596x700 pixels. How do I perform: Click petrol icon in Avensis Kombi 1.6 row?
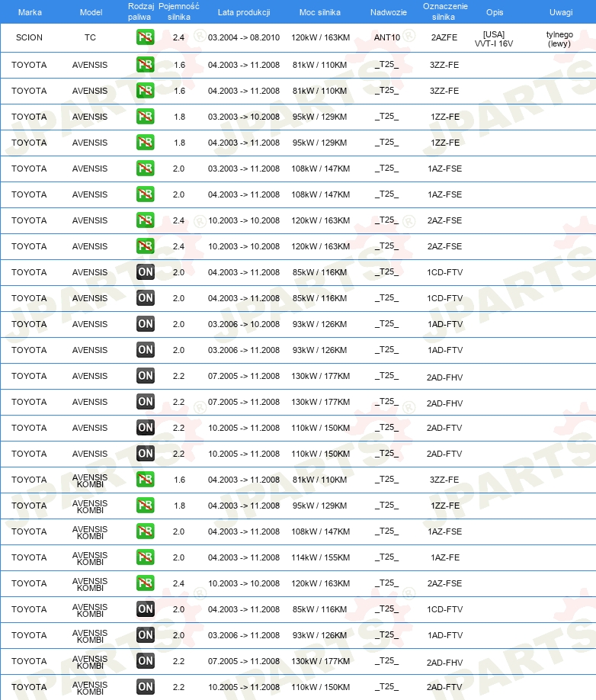point(146,480)
